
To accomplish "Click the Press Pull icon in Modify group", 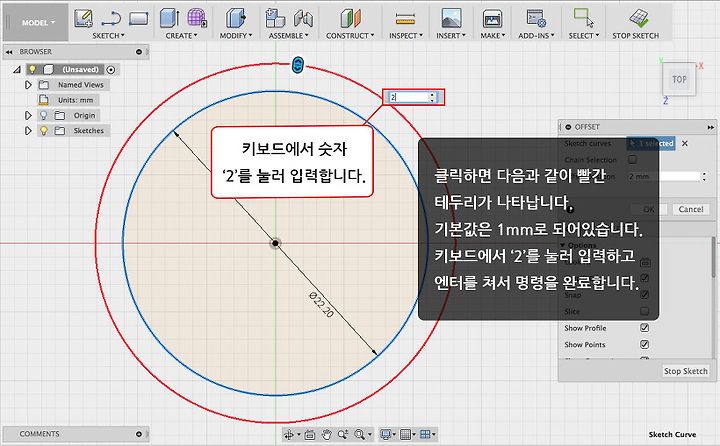I will coord(236,18).
